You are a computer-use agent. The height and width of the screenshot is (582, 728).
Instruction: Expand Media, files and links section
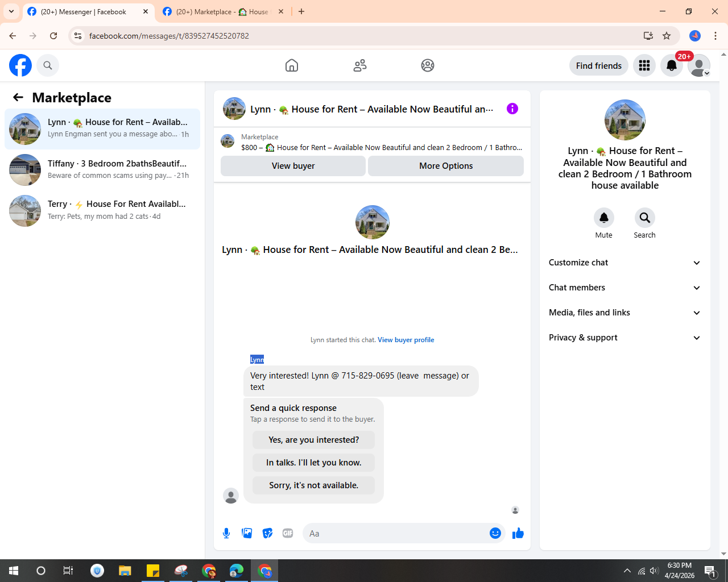pos(625,313)
